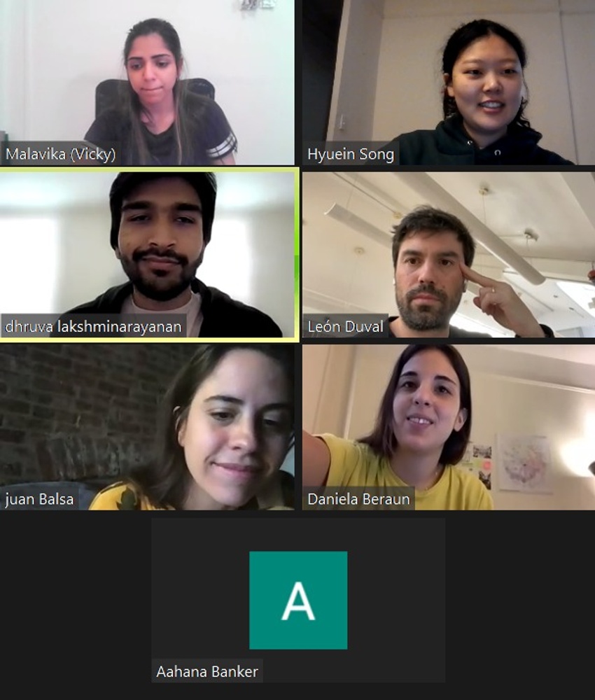Open juan Balsa's video tile
This screenshot has width=595, height=700.
pos(147,427)
